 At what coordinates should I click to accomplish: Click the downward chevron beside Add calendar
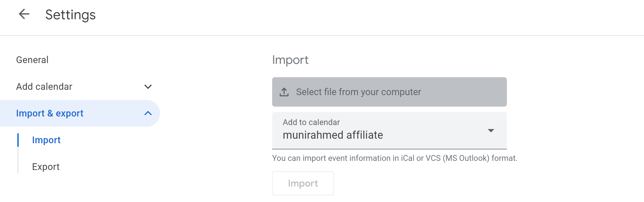pyautogui.click(x=148, y=86)
